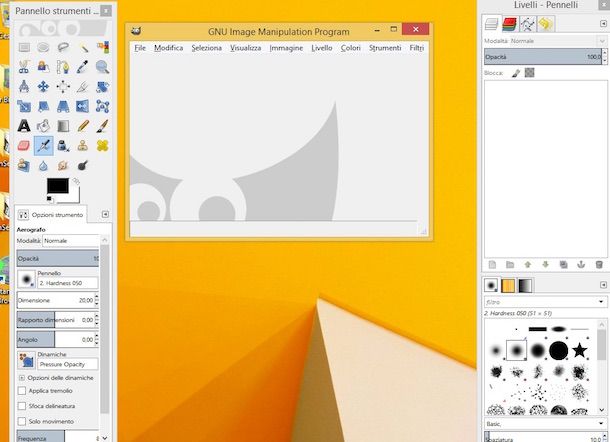Viewport: 610px width, 442px height.
Task: Select the Eraser tool
Action: [24, 146]
